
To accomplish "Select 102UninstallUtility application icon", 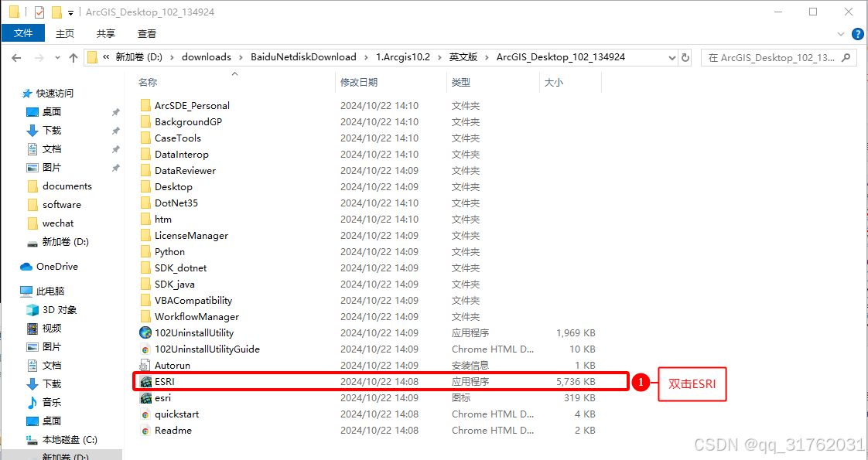I will (x=145, y=333).
